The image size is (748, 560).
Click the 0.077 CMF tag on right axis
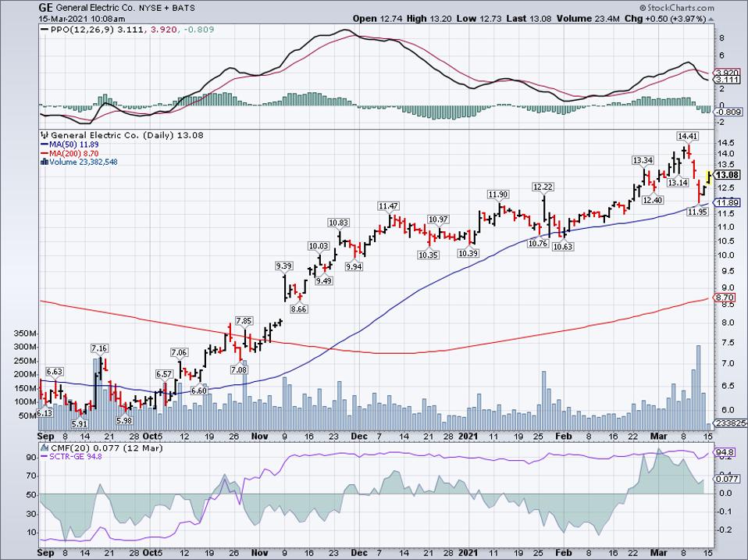728,479
